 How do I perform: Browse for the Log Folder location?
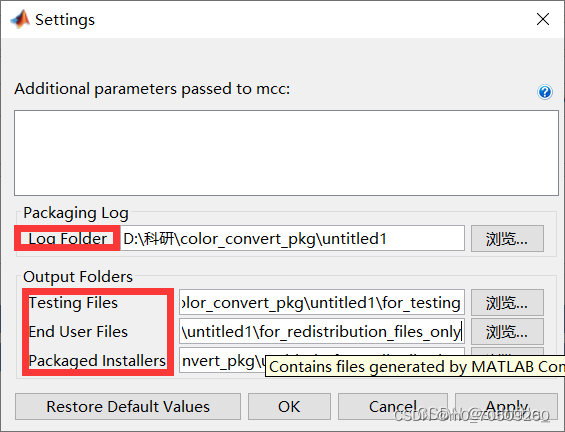click(x=507, y=239)
